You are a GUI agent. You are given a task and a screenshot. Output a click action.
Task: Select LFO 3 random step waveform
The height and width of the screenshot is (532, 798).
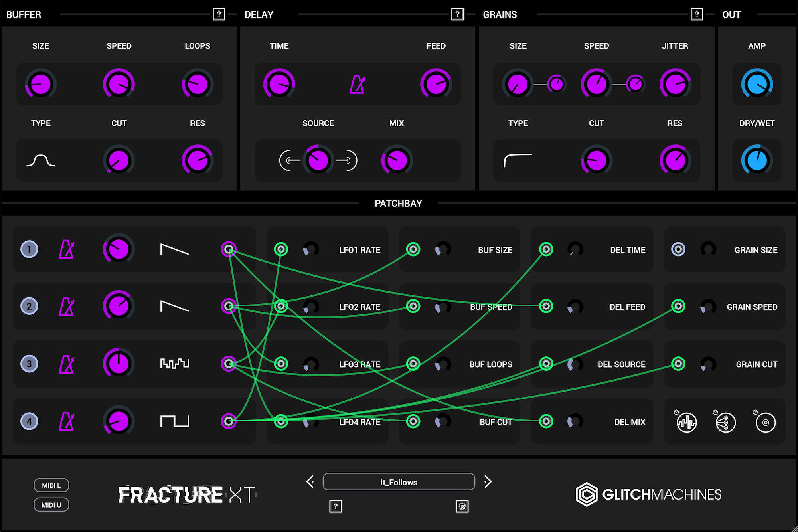(174, 363)
